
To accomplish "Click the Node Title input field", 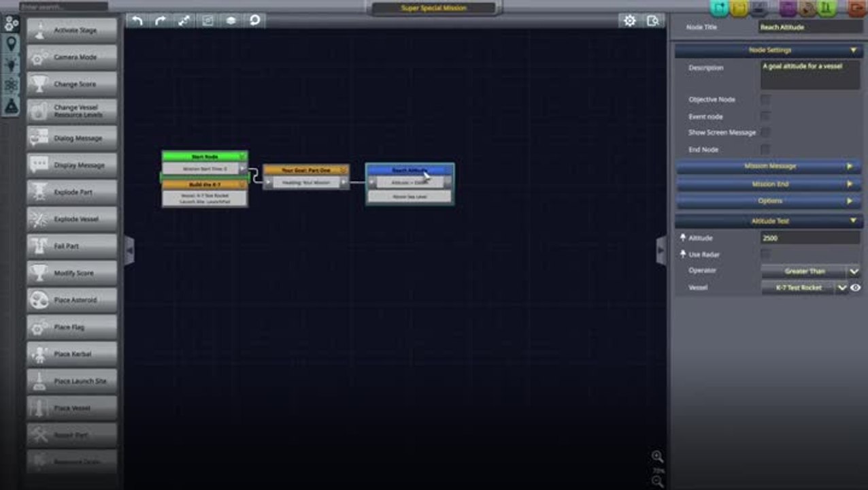I will tap(810, 27).
